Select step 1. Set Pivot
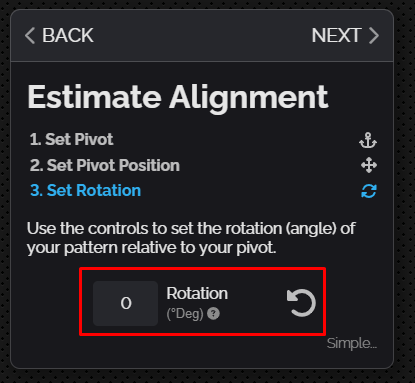Viewport: 415px width, 383px height. pos(71,139)
